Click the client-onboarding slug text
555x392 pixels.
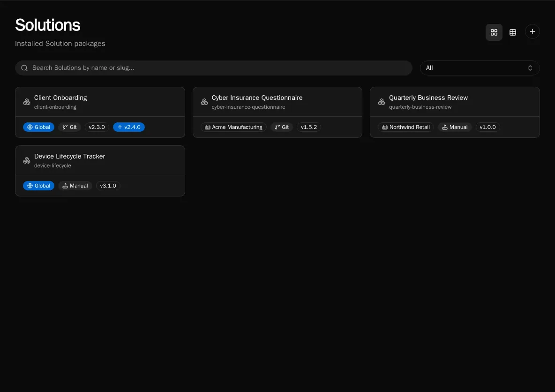tap(55, 107)
